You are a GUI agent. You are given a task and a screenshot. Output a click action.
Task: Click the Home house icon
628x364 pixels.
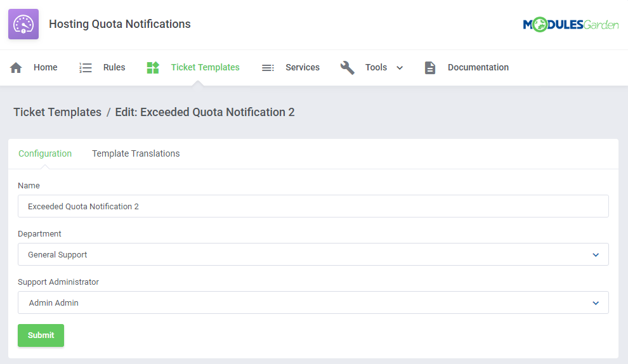click(x=16, y=68)
